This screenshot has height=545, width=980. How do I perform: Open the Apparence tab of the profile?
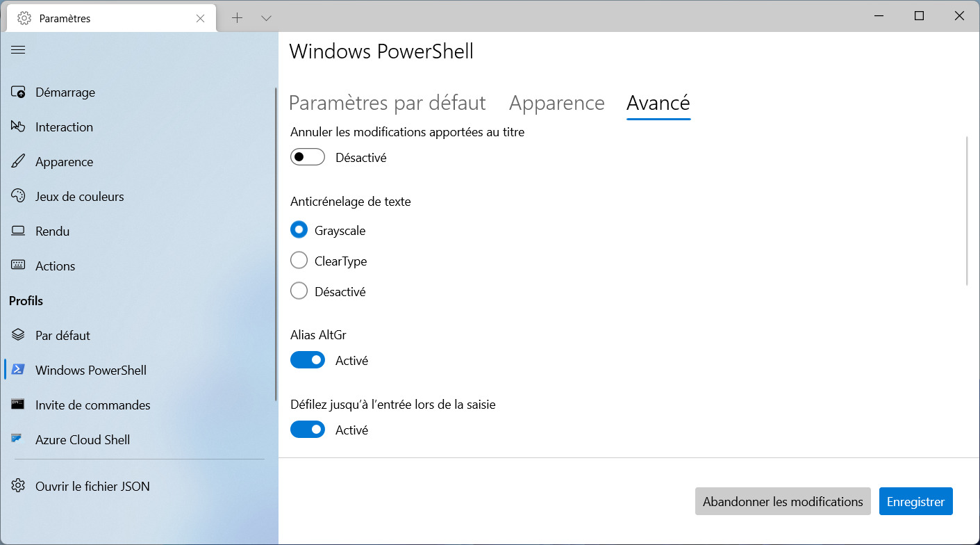pos(557,103)
